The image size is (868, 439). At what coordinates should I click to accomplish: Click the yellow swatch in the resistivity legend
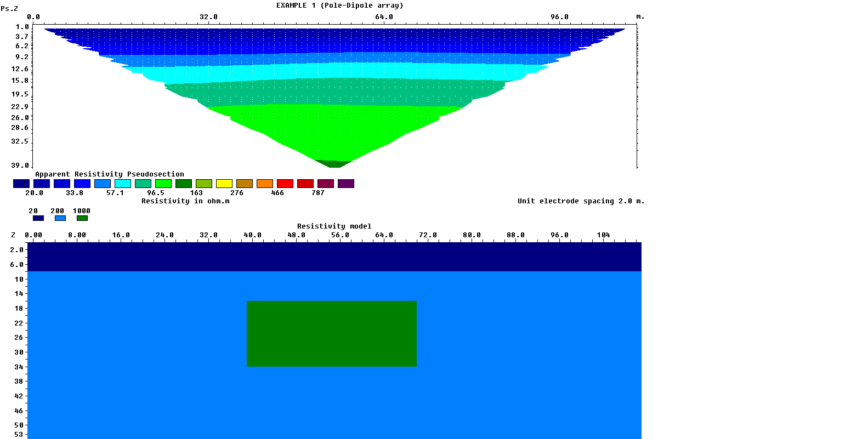(x=224, y=184)
